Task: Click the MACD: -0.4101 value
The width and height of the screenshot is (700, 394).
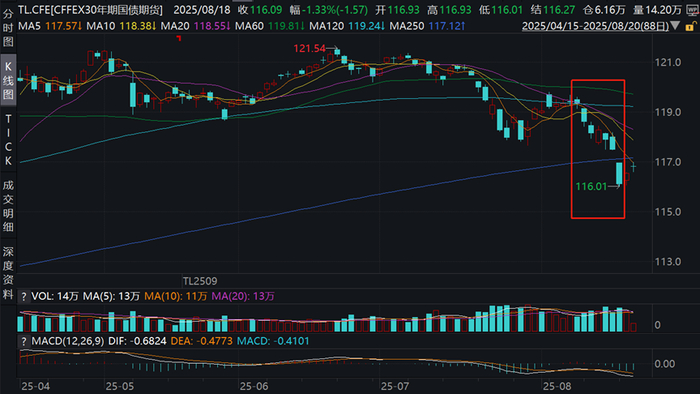Action: (273, 341)
